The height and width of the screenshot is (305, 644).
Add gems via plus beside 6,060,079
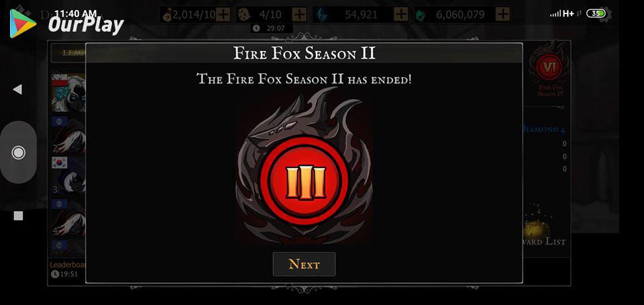click(x=502, y=15)
